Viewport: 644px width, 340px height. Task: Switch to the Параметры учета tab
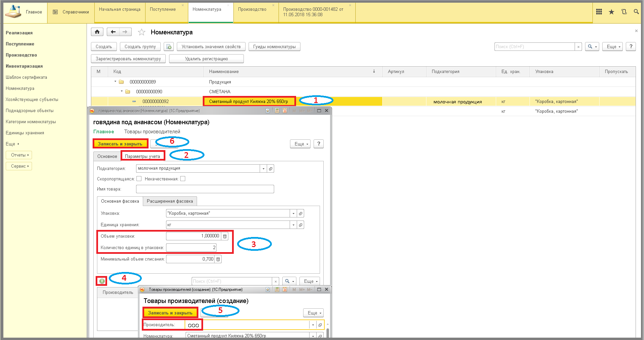142,156
